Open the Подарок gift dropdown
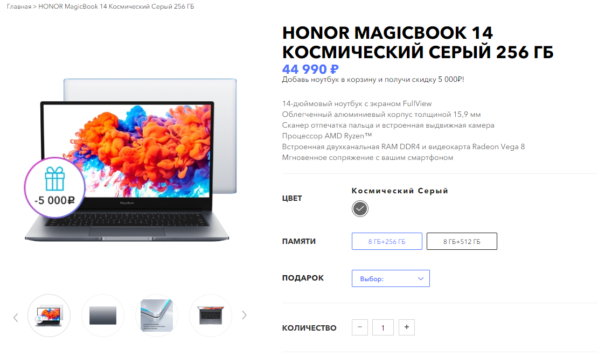 391,278
